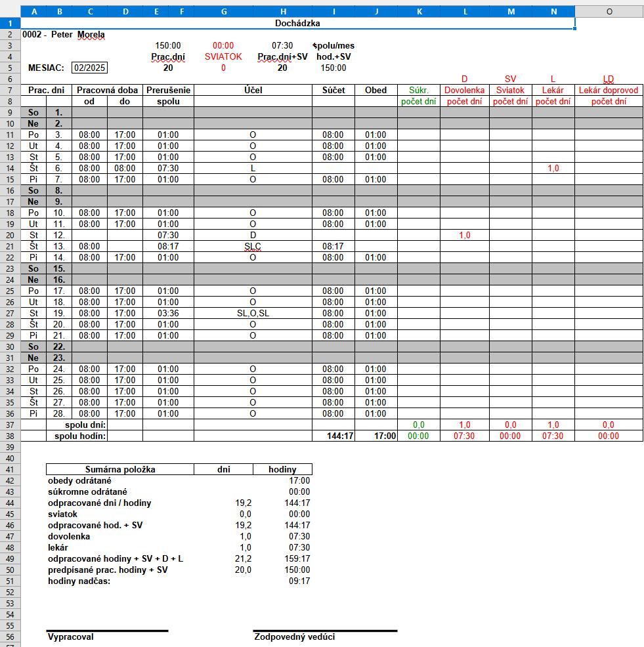Select the overtime hours value 09:17
Screen dimensions: 644x647
point(299,581)
